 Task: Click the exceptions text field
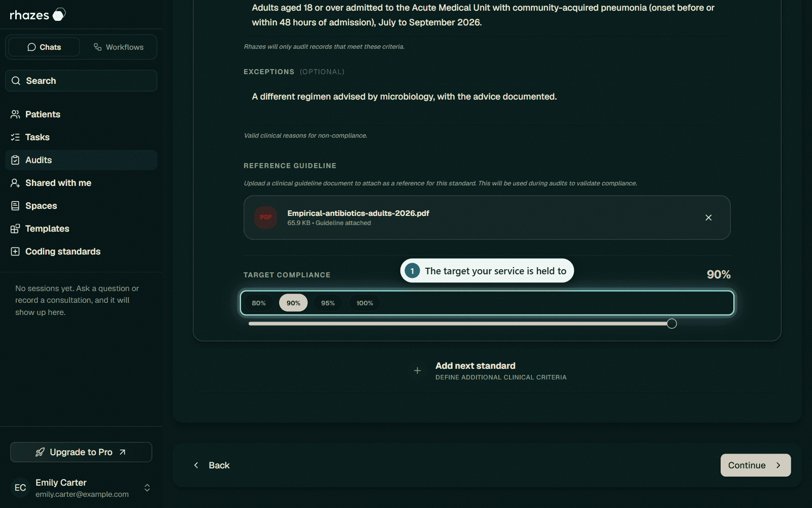tap(487, 103)
